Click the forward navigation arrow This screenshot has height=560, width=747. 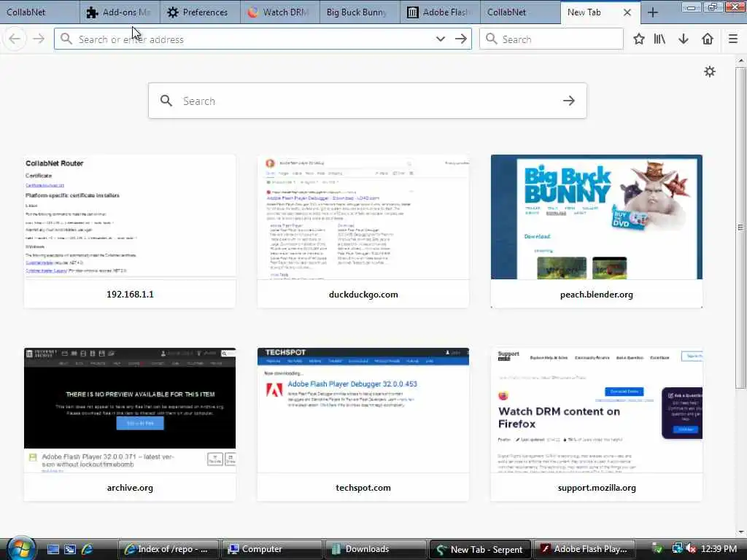pos(39,39)
